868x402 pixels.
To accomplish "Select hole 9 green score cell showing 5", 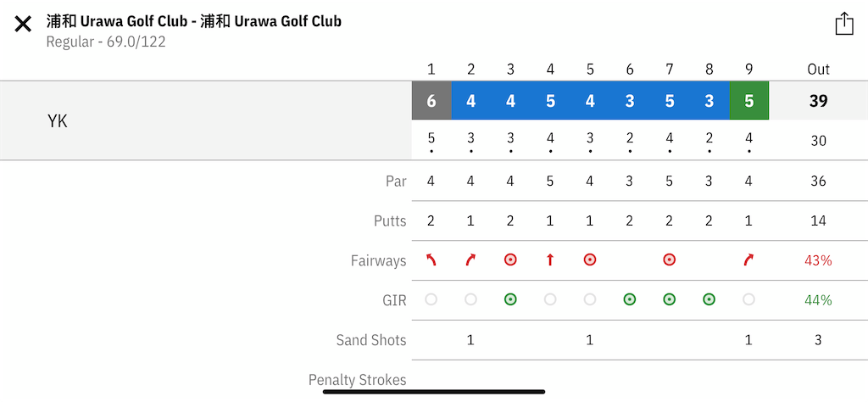I will coord(749,100).
